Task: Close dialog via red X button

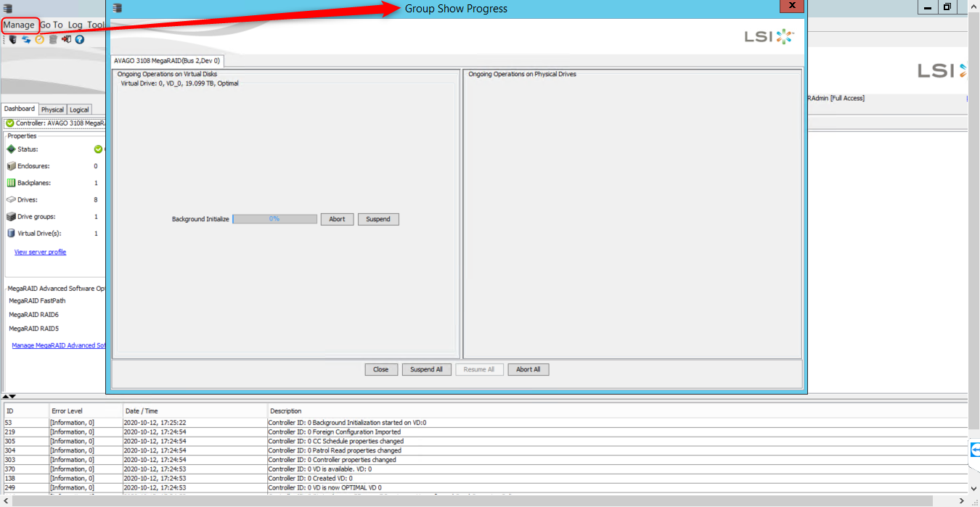Action: 791,7
